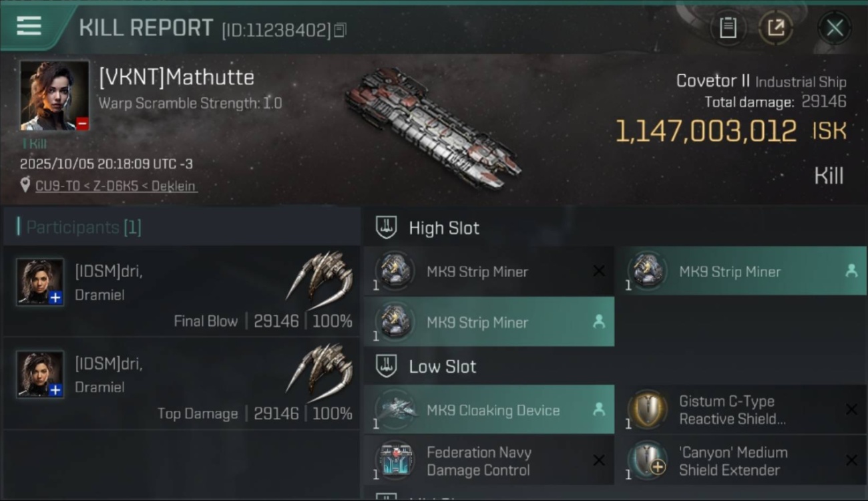Collapse the Low Slot section
Viewport: 868px width, 501px height.
(387, 366)
